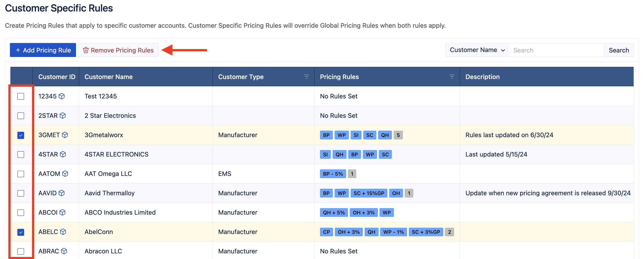Click the SC tag in 4STAR ELECTRONICS row
This screenshot has width=644, height=259.
(385, 154)
